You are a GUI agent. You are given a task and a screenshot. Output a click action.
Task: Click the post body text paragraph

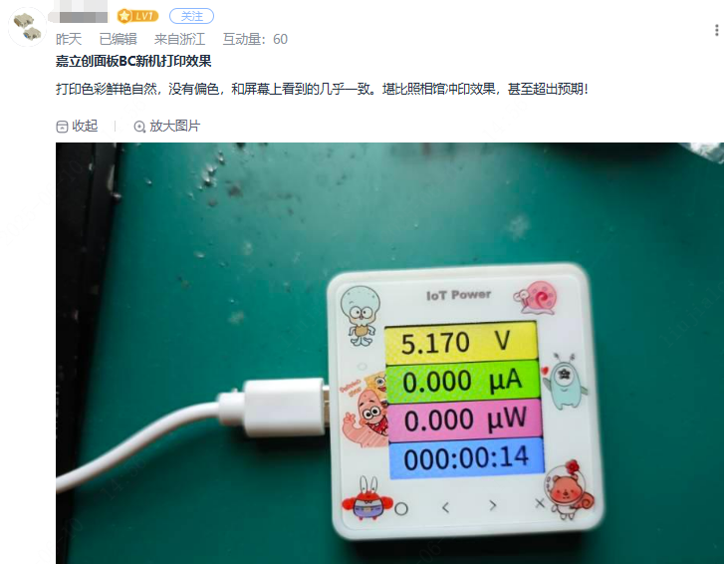322,89
